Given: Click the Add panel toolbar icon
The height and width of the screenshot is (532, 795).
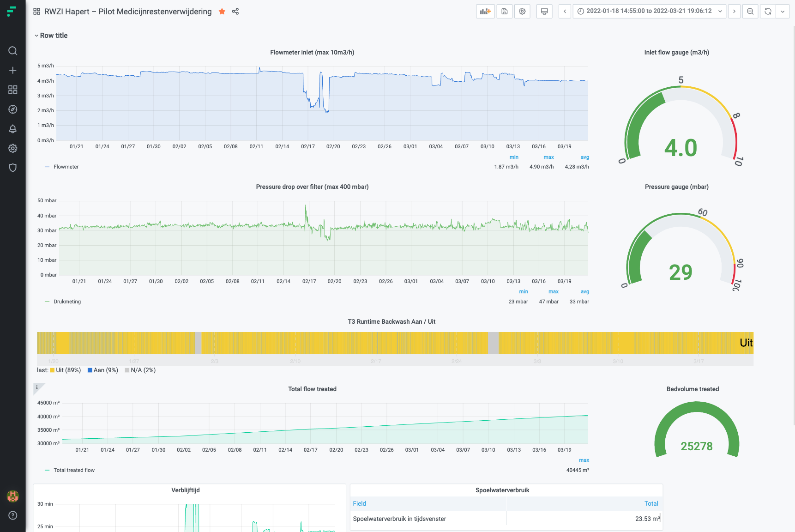Looking at the screenshot, I should point(485,12).
